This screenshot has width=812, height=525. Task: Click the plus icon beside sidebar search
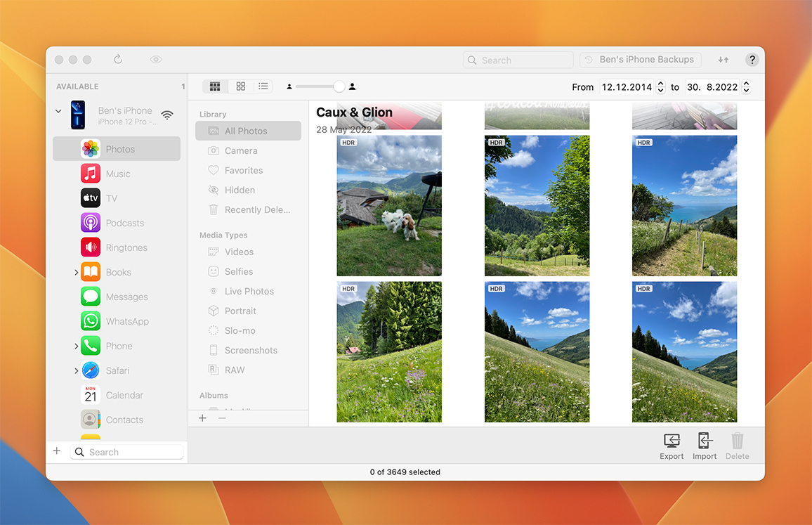point(57,451)
